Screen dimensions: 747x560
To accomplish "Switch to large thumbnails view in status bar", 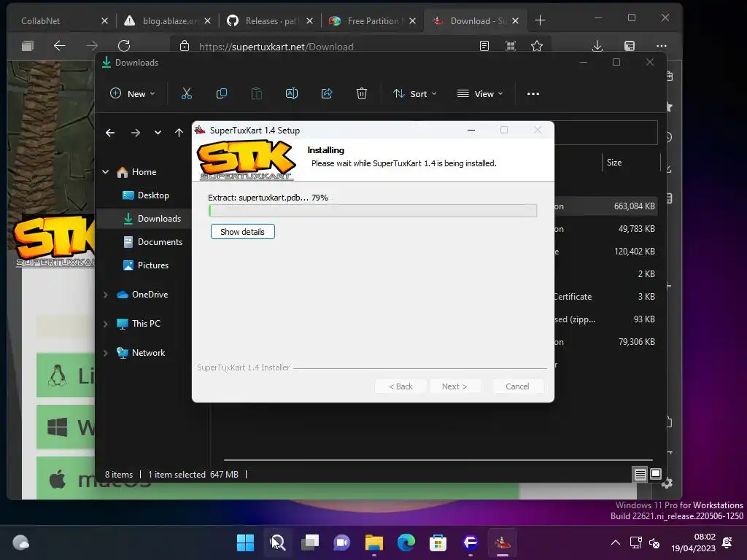I will click(x=656, y=474).
